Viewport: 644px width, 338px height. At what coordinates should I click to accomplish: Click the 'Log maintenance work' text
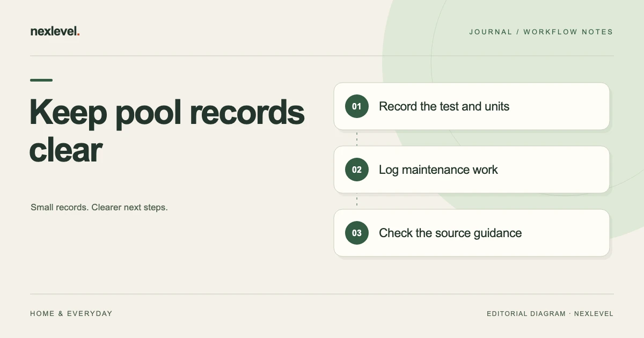(x=438, y=170)
